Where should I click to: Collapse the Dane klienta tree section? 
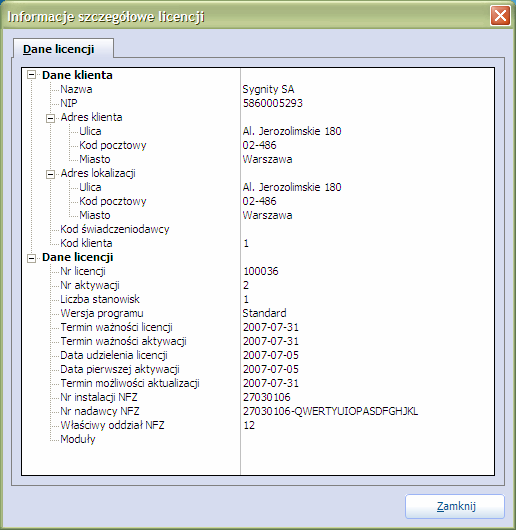click(x=31, y=75)
